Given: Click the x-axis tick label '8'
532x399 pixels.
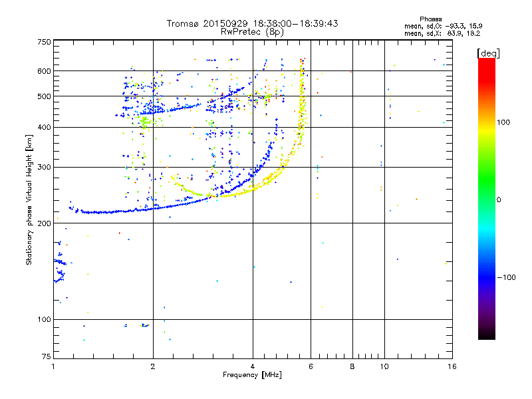Looking at the screenshot, I should click(x=352, y=366).
